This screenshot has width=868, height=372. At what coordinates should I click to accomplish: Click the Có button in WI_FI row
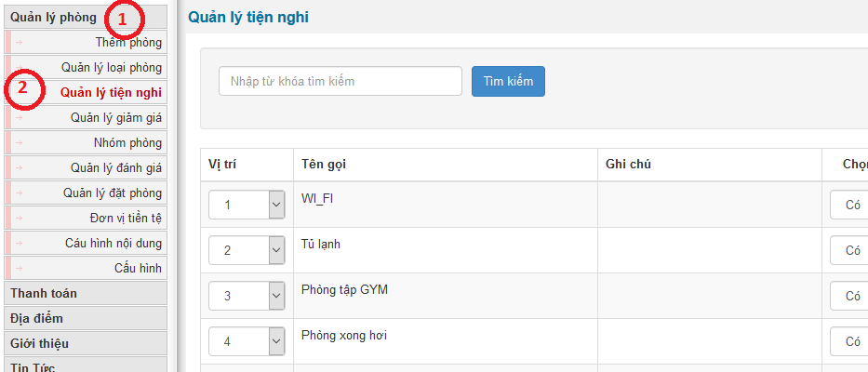point(852,205)
